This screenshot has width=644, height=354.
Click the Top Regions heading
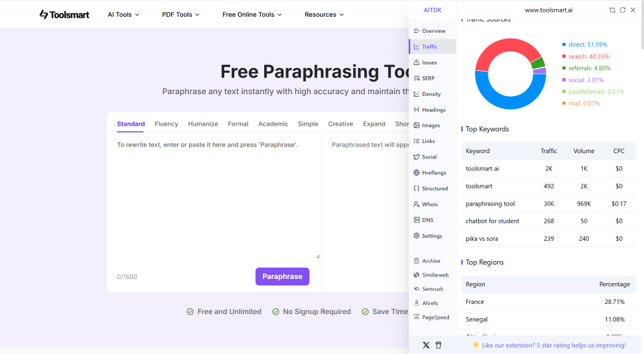(485, 262)
